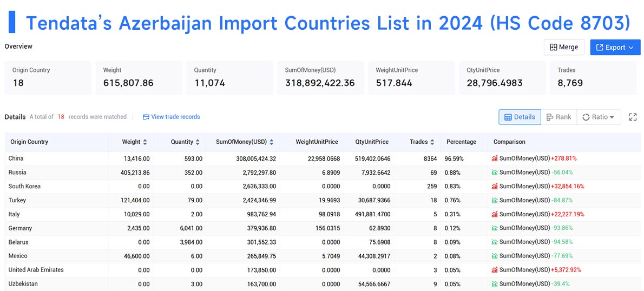
Task: Click South Korea comparison chart icon
Action: coord(495,187)
